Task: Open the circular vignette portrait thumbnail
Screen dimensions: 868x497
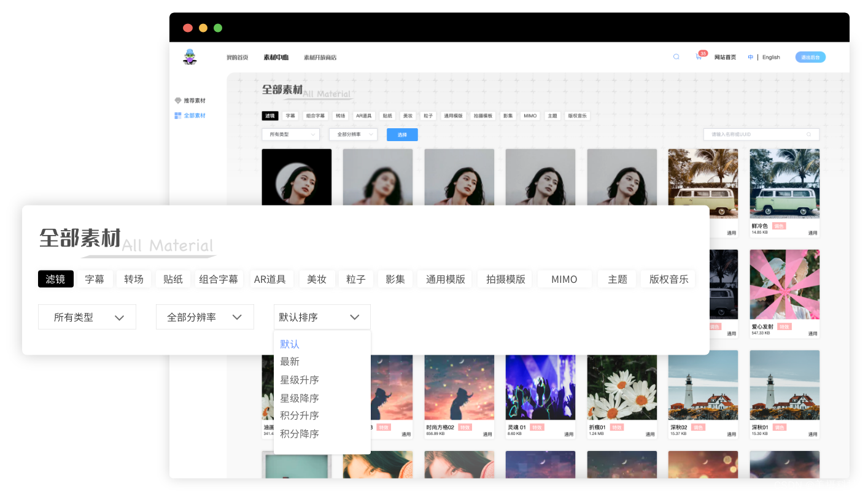Action: 296,177
